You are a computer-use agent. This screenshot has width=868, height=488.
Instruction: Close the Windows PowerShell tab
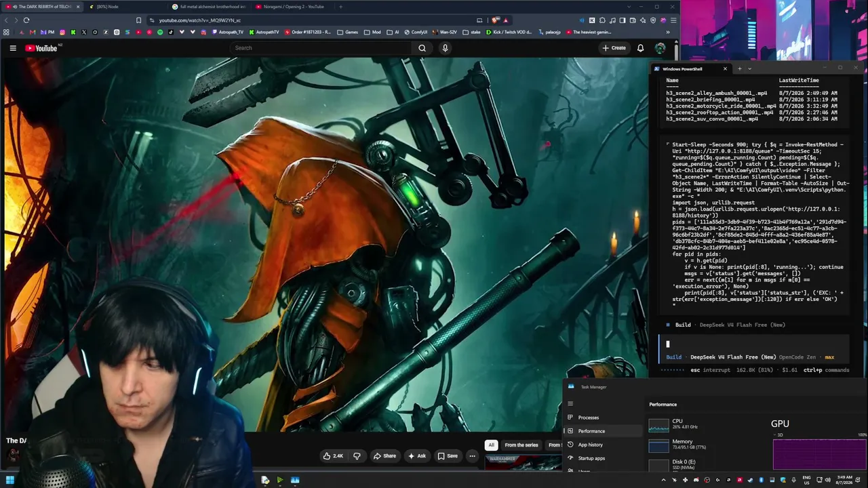pos(725,68)
